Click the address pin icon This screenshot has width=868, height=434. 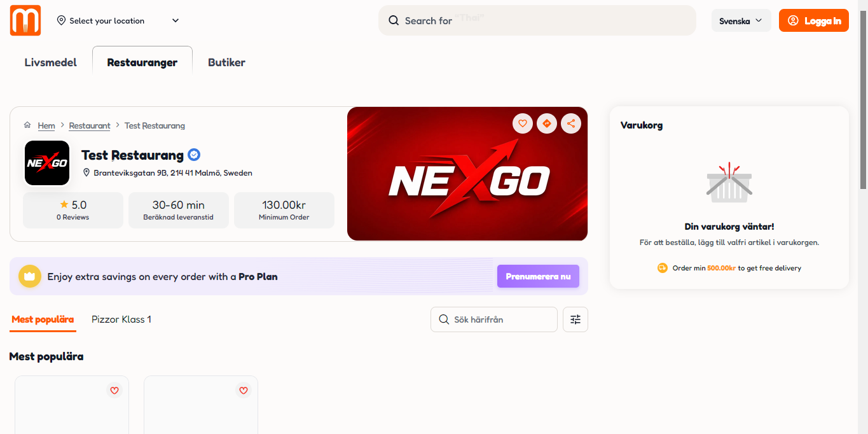click(x=86, y=172)
